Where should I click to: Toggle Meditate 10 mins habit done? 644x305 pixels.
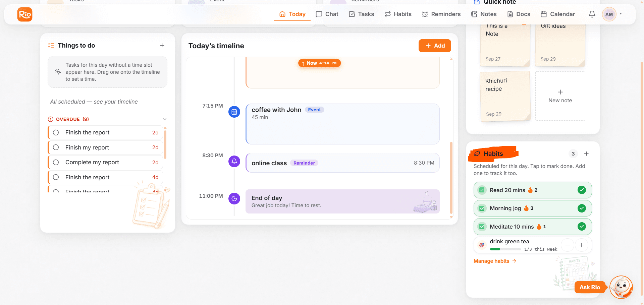582,227
